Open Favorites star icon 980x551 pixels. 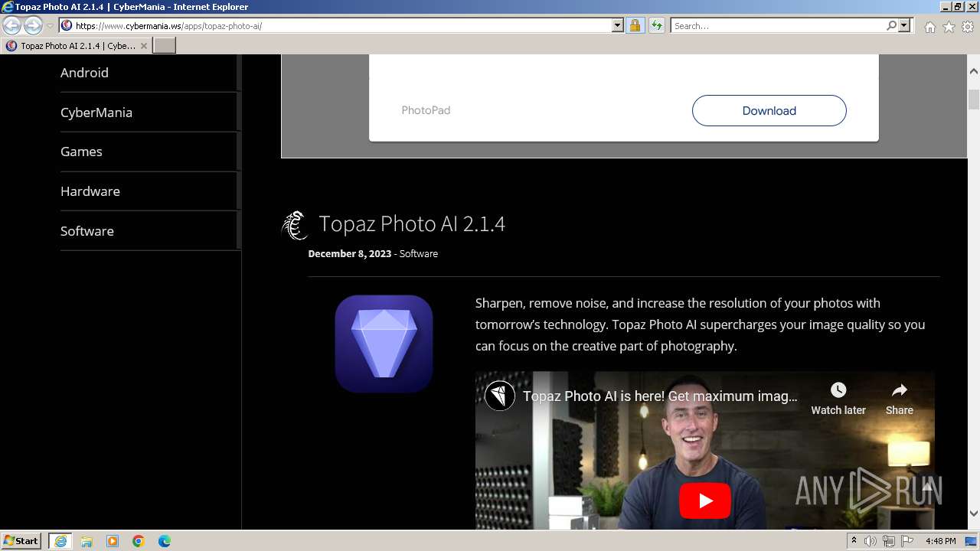point(949,27)
